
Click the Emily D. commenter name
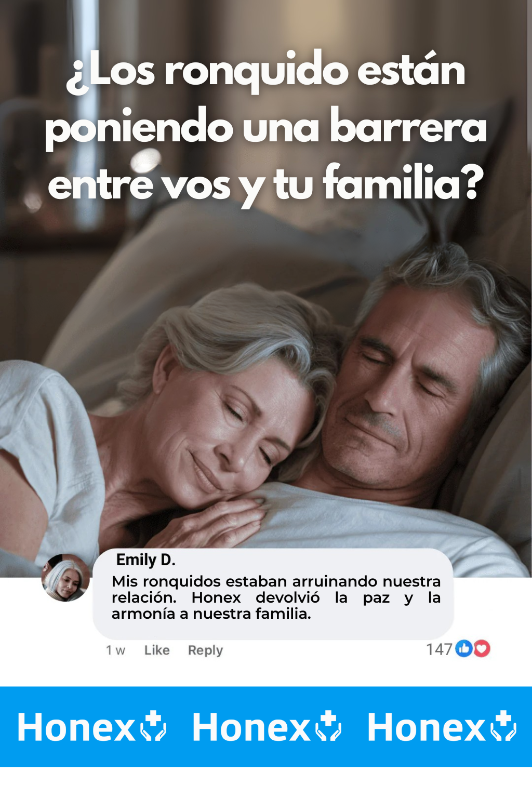146,560
